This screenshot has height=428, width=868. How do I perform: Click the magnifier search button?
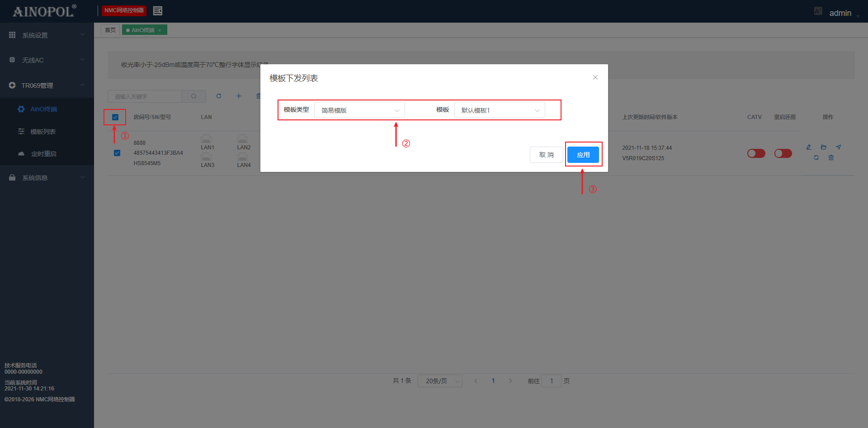pos(193,96)
